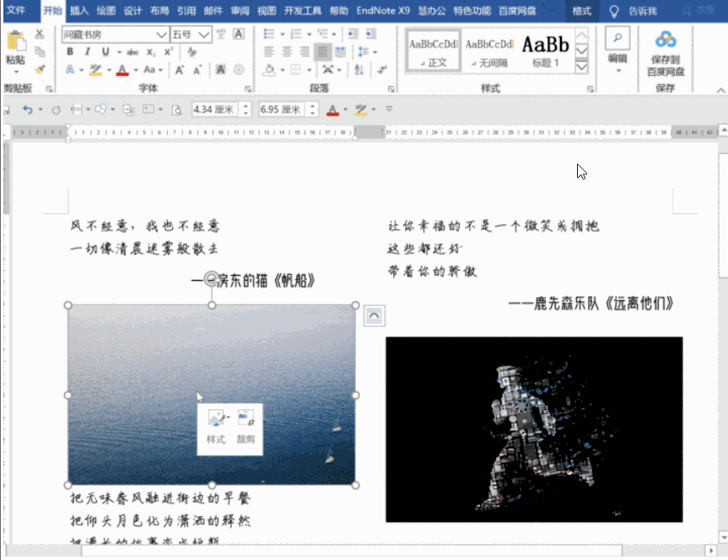Click the Cut scissors icon
Viewport: 728px width, 560px height.
pyautogui.click(x=40, y=34)
